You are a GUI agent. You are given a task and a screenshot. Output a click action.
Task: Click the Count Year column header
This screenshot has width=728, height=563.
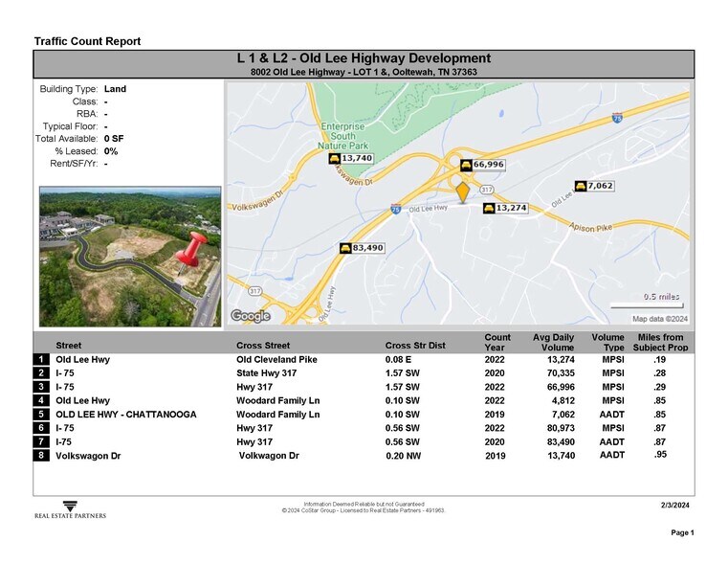coord(497,343)
